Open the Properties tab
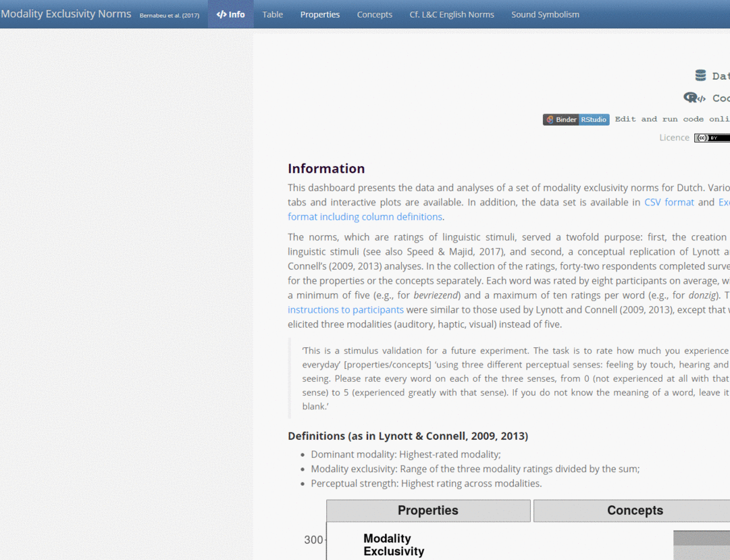Screen dimensions: 730x560 click(x=320, y=14)
